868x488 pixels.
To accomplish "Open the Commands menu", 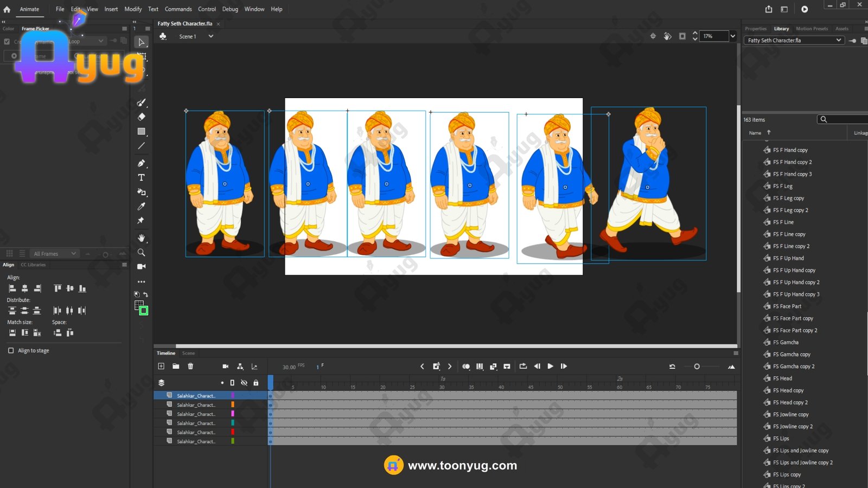I will (x=178, y=9).
